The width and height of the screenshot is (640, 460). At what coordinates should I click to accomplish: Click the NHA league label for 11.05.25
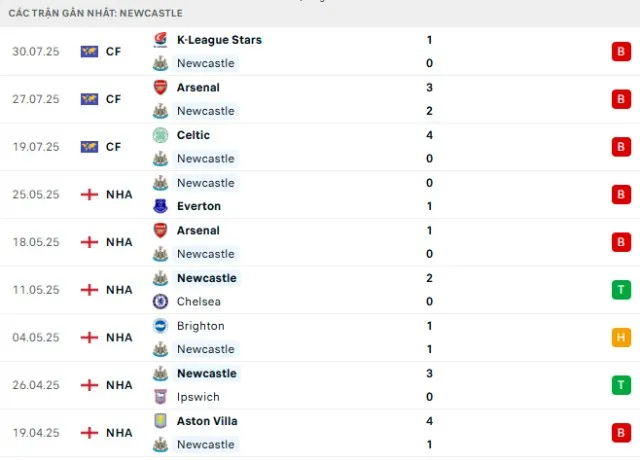[119, 290]
